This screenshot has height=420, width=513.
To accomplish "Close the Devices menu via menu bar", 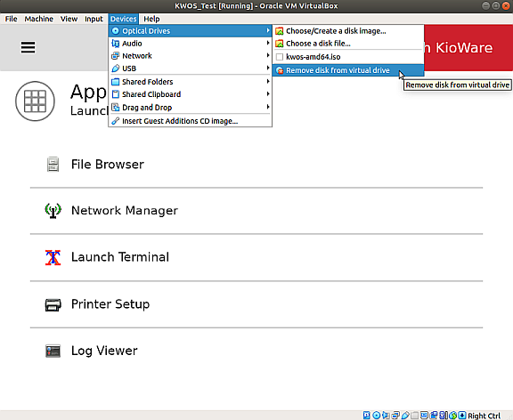I will (123, 19).
